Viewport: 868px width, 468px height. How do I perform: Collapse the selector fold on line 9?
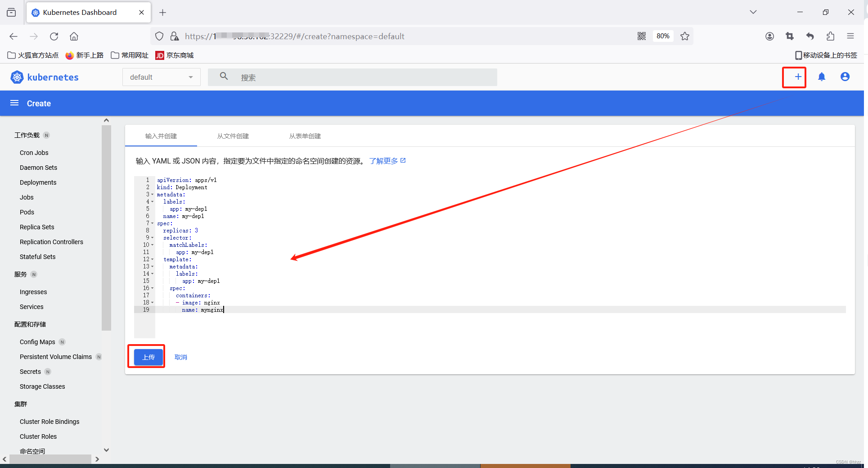pyautogui.click(x=152, y=238)
